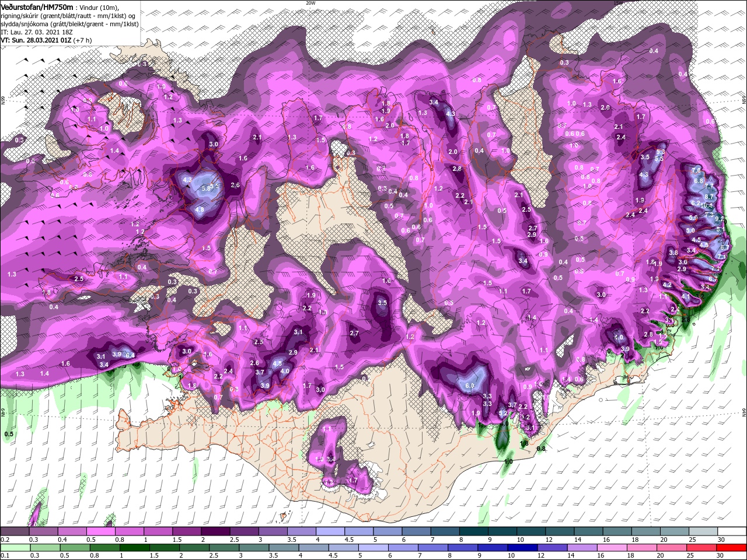Click the white swatch ending the upper legend

[x=732, y=531]
